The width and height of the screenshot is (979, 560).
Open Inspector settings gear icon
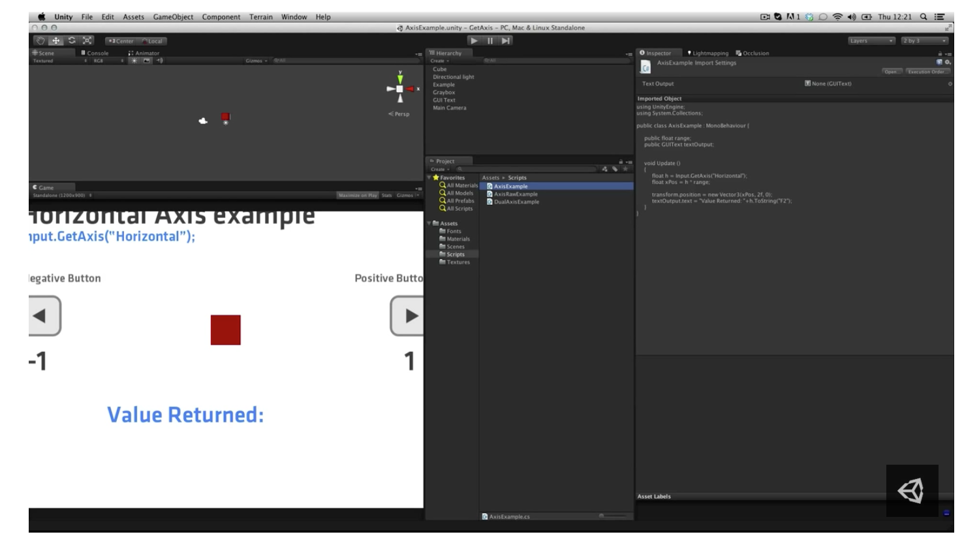pos(948,62)
